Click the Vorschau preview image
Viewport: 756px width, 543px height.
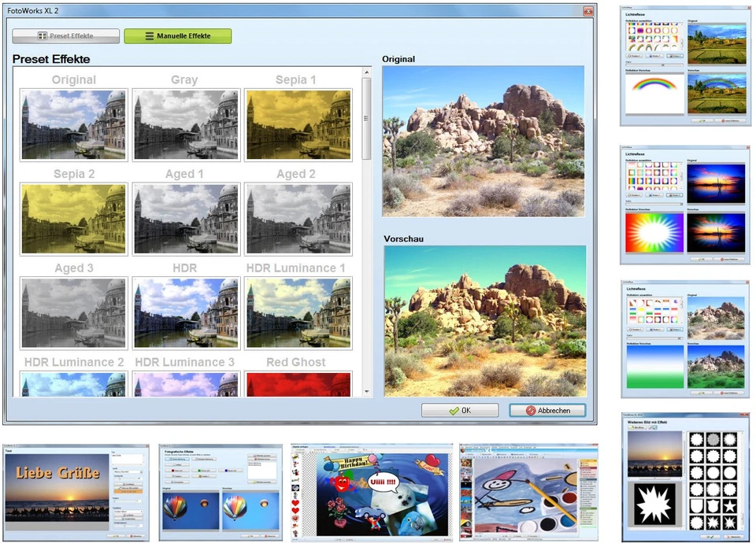483,323
